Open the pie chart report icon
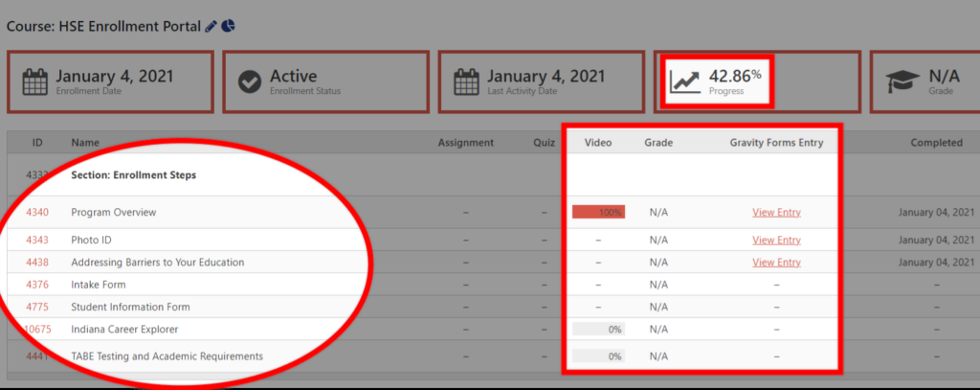980x390 pixels. pos(228,26)
